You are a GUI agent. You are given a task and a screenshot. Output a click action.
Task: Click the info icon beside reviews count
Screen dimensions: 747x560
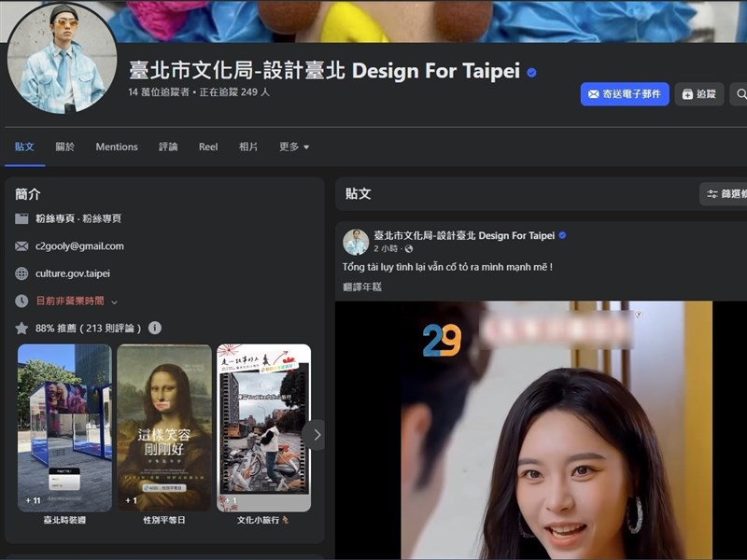[155, 328]
